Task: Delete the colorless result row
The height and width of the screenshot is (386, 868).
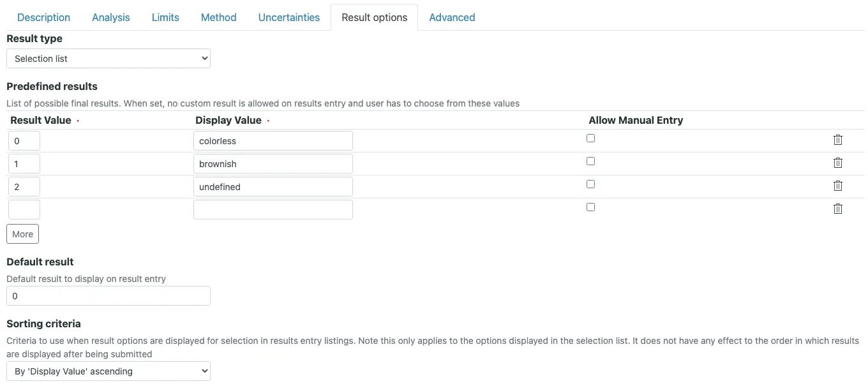Action: click(x=838, y=140)
